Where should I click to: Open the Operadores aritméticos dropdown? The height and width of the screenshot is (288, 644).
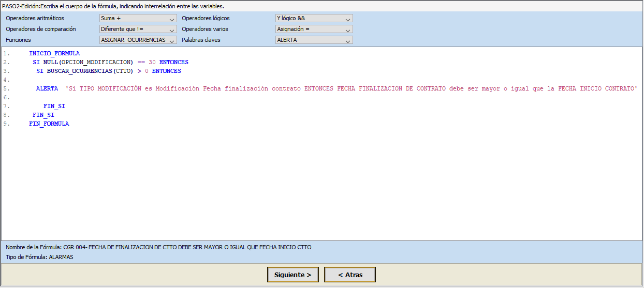point(138,19)
